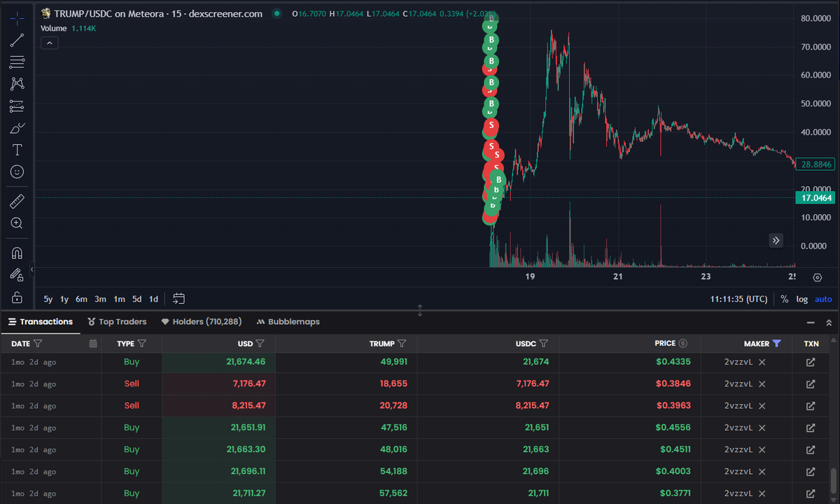The image size is (840, 504).
Task: Click the 17.0464 current price label
Action: click(815, 198)
